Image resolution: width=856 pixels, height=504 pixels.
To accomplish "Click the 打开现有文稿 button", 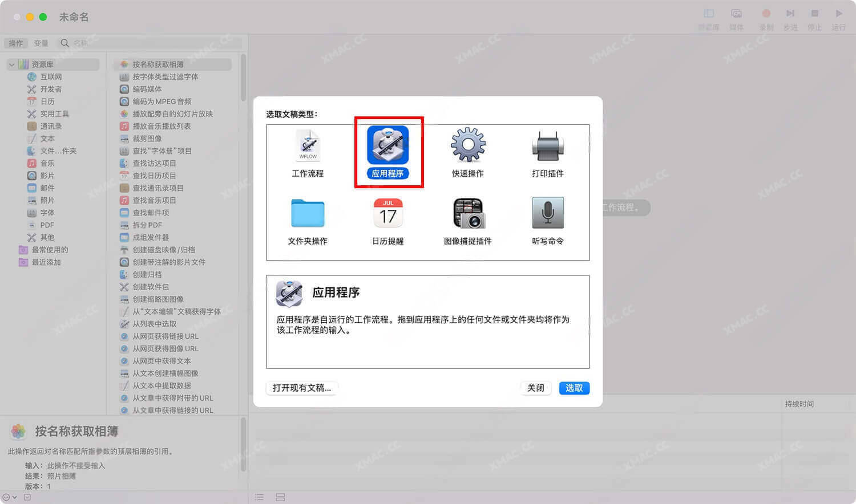I will click(x=301, y=388).
